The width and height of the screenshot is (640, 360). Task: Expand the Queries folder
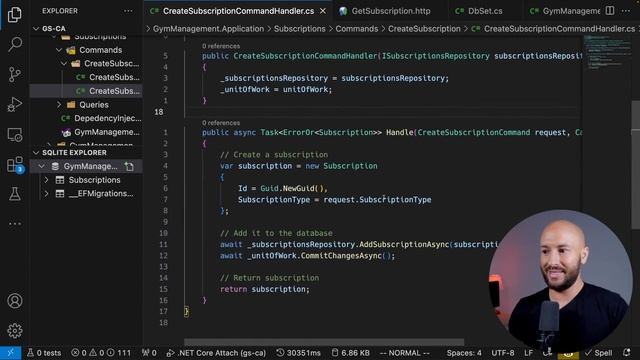[x=59, y=104]
